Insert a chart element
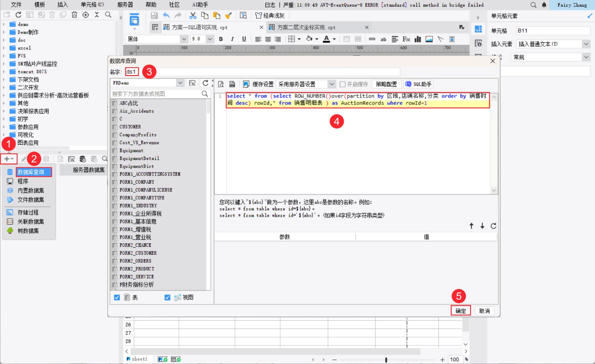 [418, 39]
